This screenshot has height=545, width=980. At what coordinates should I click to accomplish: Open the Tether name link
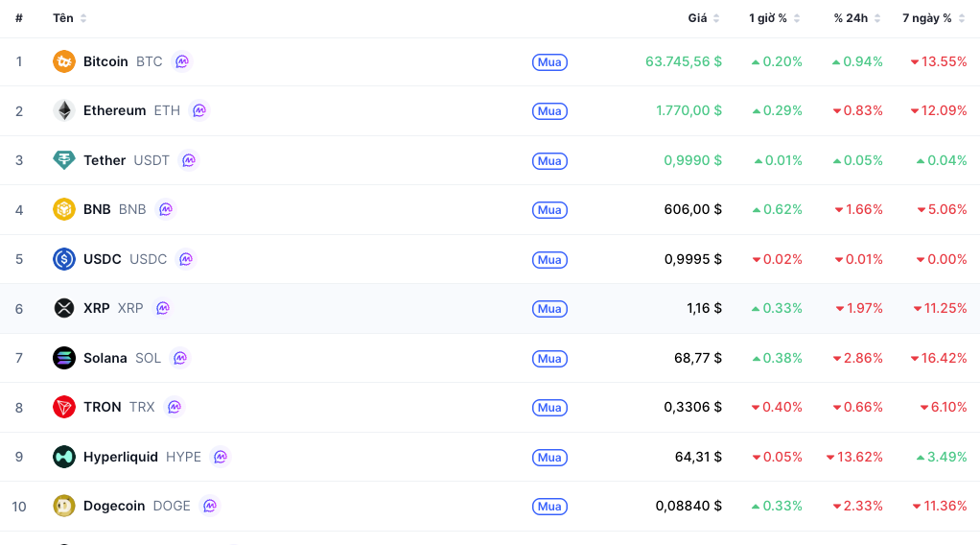click(105, 160)
